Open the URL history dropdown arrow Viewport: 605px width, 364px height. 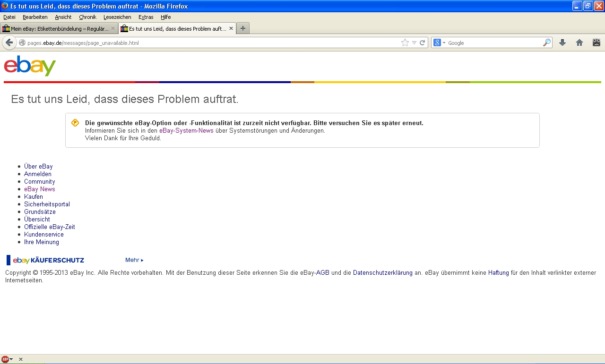pyautogui.click(x=415, y=42)
